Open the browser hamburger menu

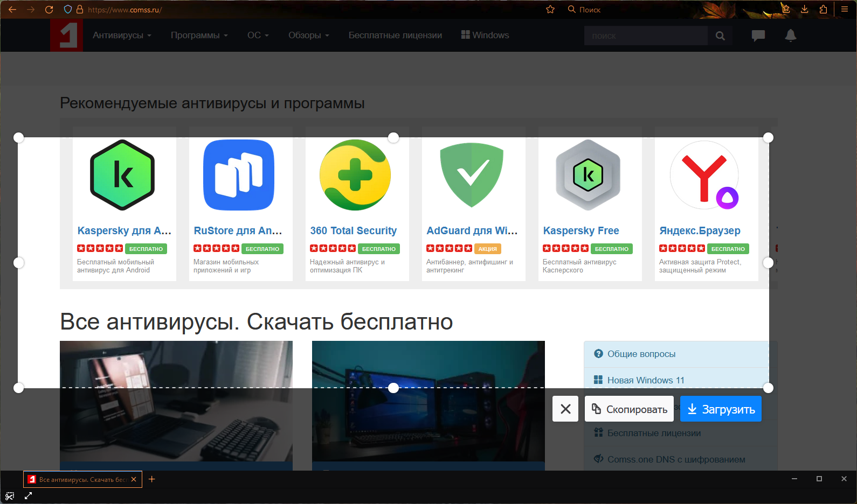coord(845,9)
